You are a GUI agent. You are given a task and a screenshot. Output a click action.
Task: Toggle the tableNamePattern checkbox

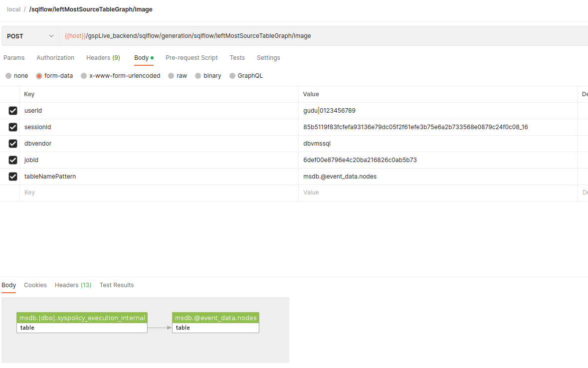tap(13, 177)
